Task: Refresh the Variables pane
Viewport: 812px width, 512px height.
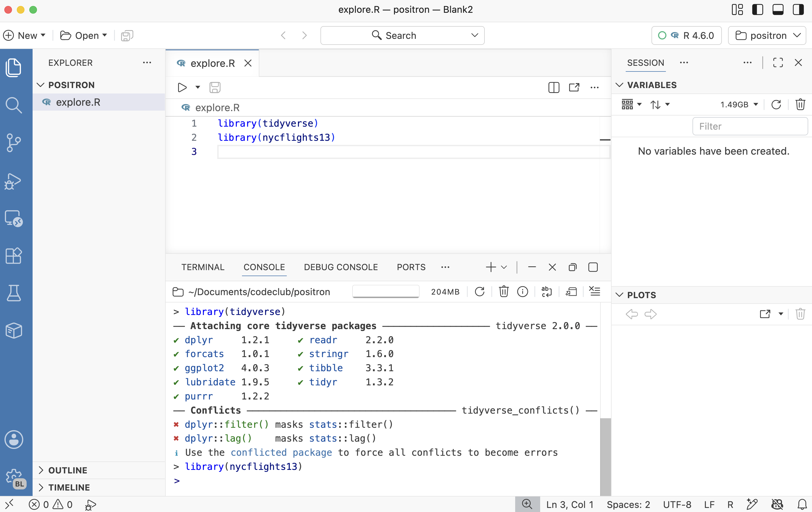Action: (x=776, y=105)
